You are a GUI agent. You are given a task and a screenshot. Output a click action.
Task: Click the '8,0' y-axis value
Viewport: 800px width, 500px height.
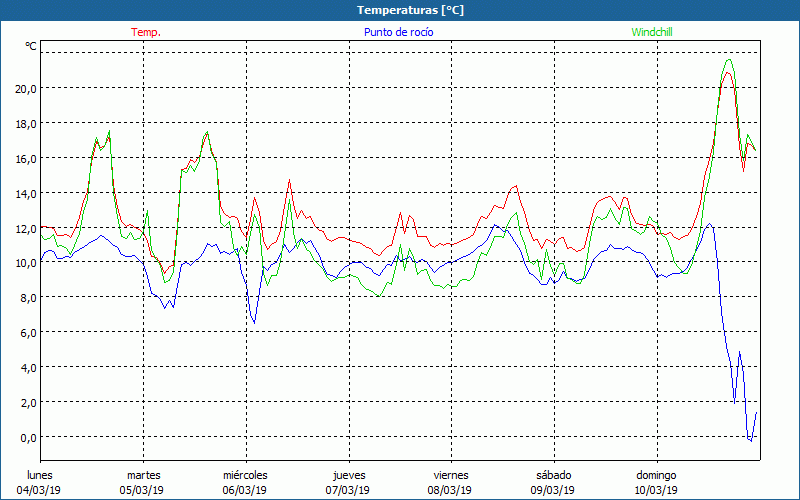pyautogui.click(x=29, y=298)
